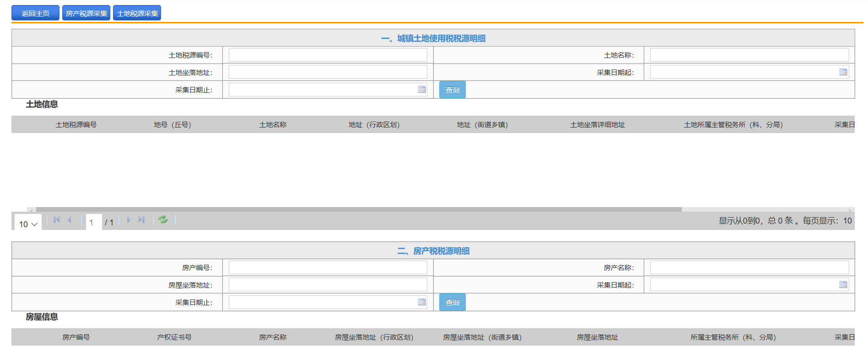This screenshot has height=352, width=868.
Task: Click 土地所属主管税务所 column header
Action: 733,124
